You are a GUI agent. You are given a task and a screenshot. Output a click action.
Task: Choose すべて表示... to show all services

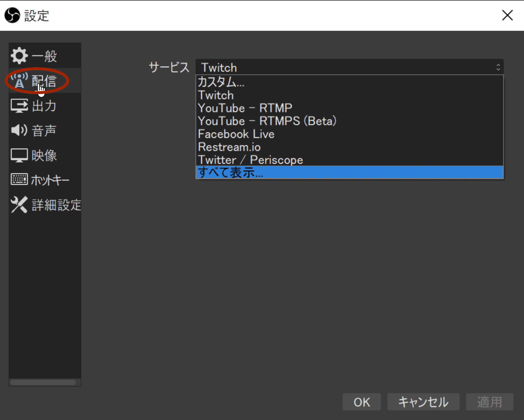pos(349,172)
